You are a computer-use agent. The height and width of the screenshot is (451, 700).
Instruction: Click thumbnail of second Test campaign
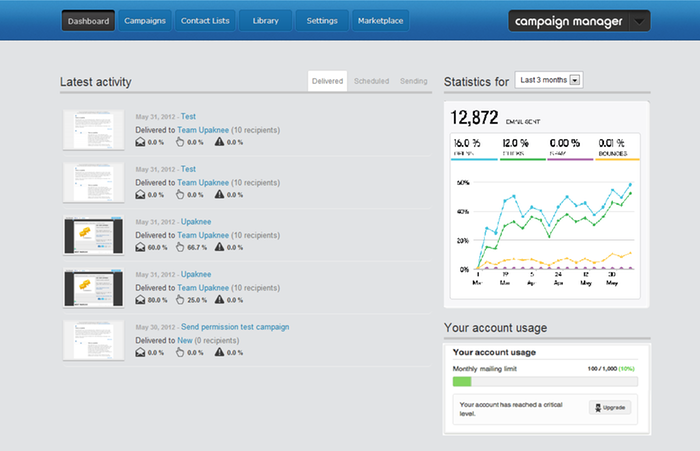coord(93,182)
